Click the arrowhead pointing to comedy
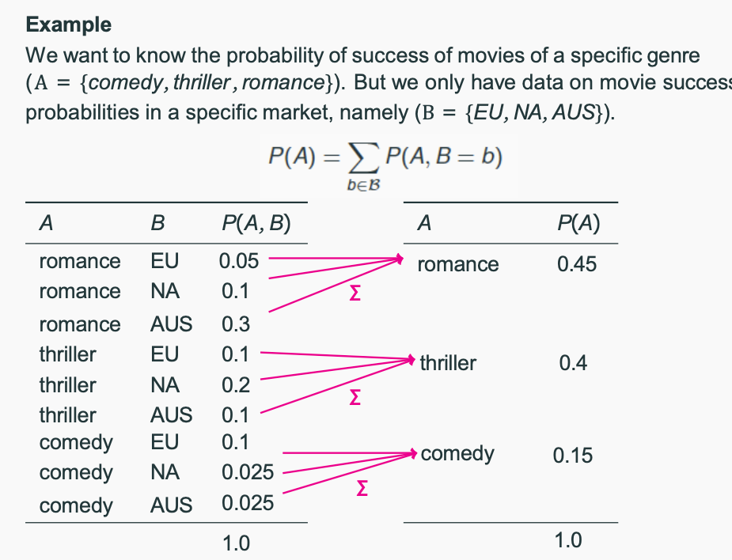The image size is (732, 560). [x=412, y=453]
